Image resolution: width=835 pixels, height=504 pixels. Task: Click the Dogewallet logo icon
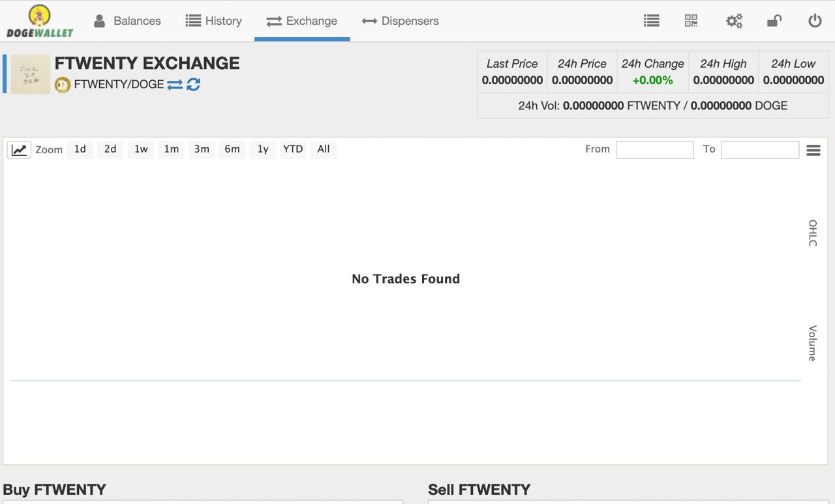tap(40, 21)
